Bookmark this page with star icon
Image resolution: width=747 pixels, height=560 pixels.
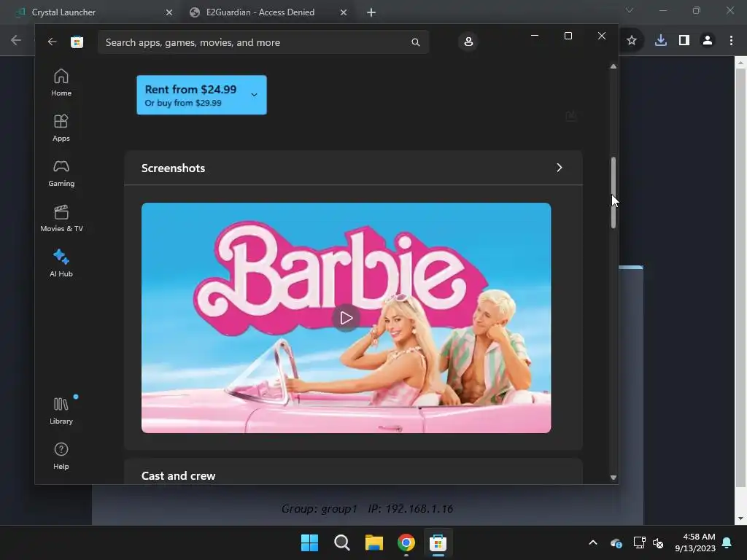[x=632, y=41]
